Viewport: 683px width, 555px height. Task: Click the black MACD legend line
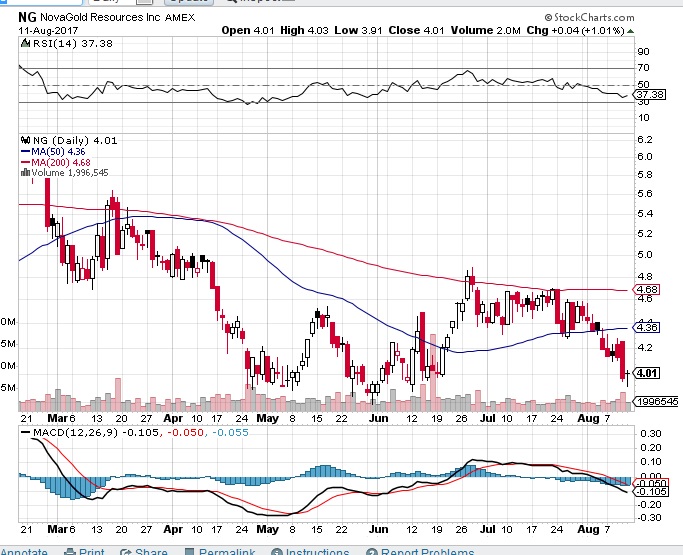pos(25,433)
